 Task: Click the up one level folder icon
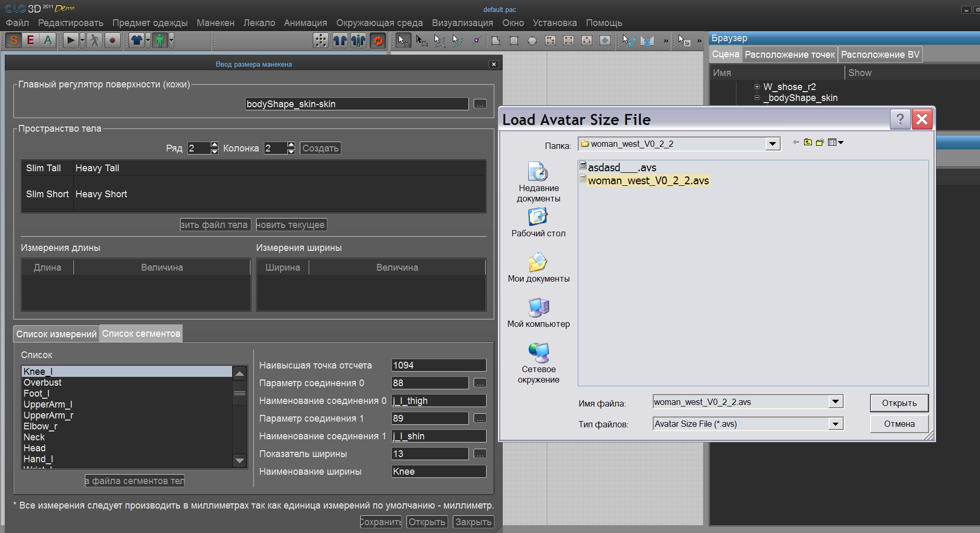(808, 143)
